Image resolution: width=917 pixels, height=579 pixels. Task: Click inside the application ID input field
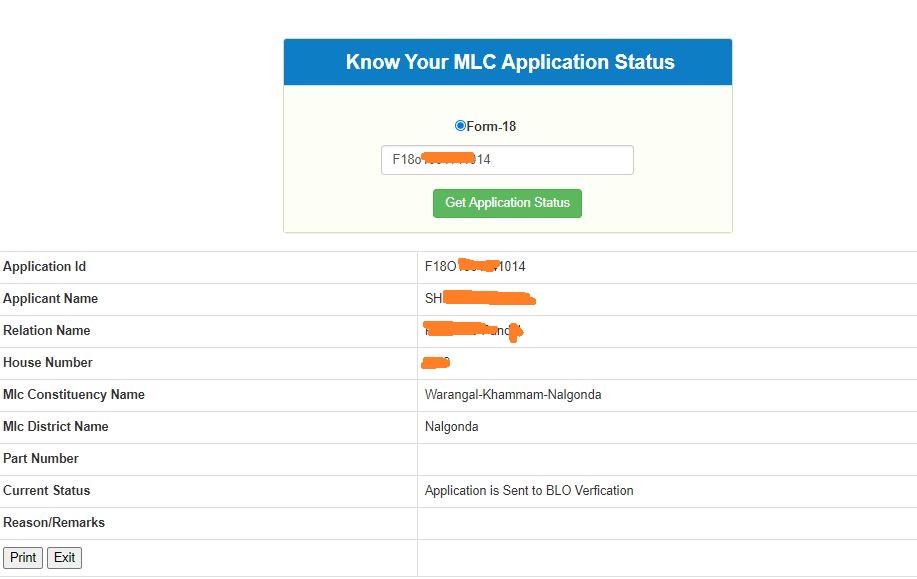(507, 159)
